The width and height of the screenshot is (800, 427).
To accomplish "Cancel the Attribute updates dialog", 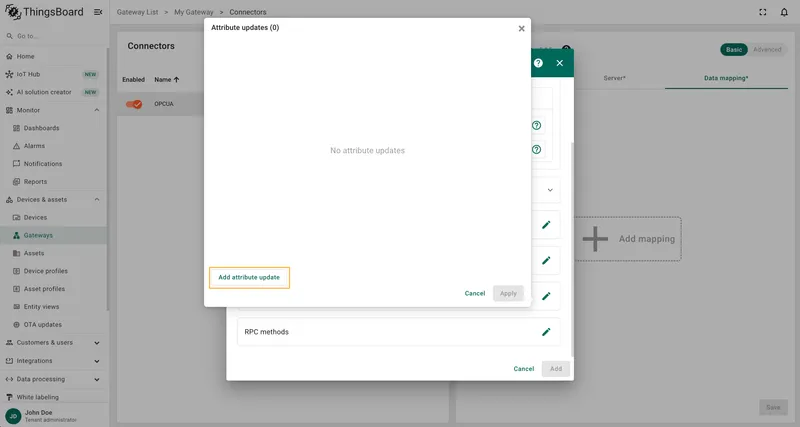I will [x=474, y=293].
